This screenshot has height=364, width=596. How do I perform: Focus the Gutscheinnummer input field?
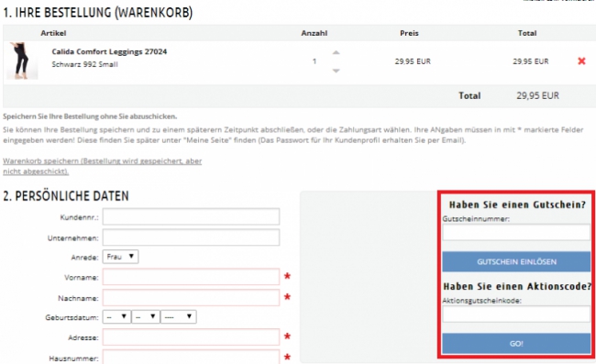pyautogui.click(x=516, y=232)
